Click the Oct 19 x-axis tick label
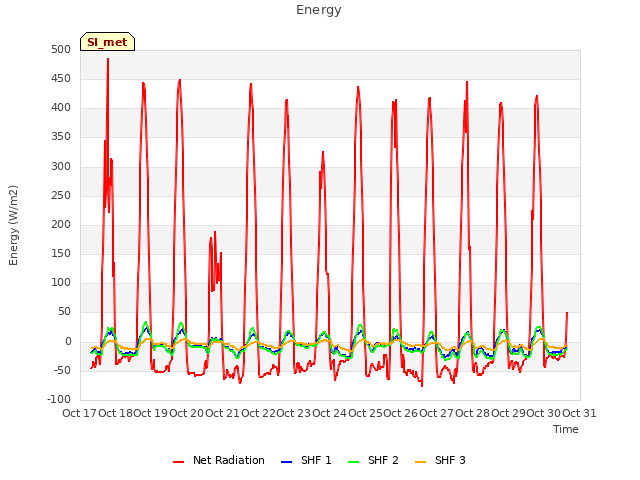Viewport: 640px width, 480px height. [x=151, y=413]
